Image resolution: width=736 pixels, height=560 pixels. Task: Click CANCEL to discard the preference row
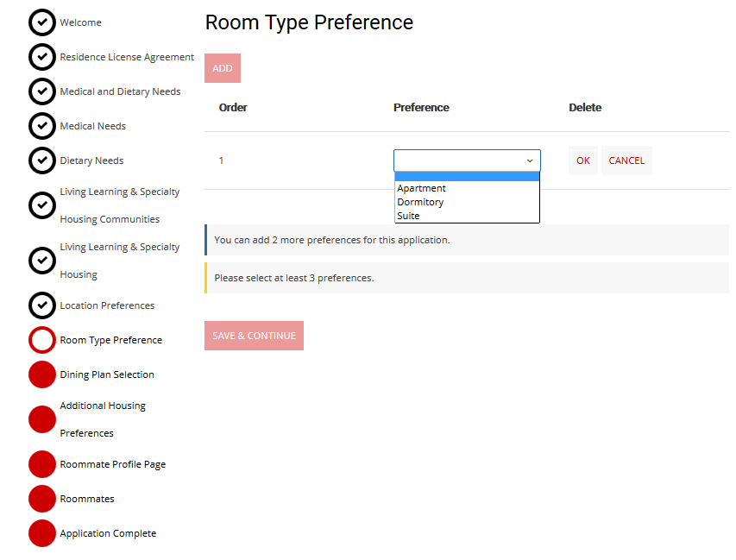[x=626, y=160]
